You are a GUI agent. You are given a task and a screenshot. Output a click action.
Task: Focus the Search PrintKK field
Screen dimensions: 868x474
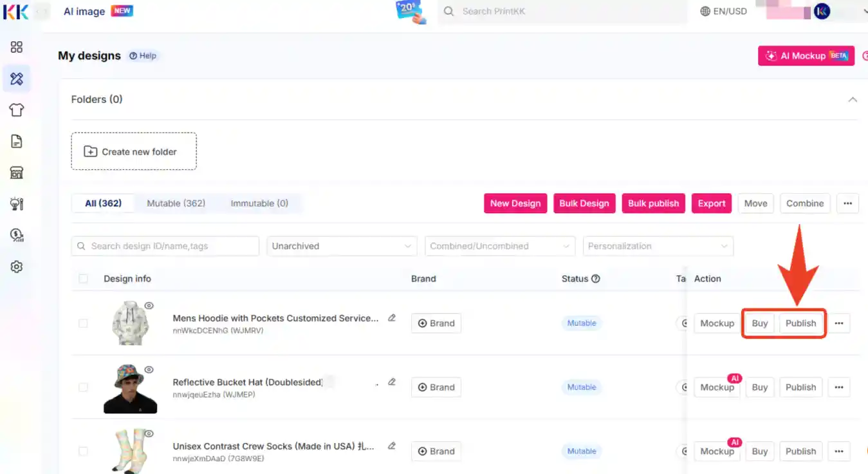(562, 12)
